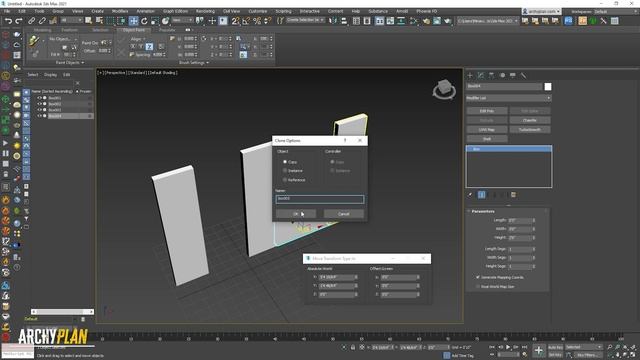Click the Pin Stack icon below modifier stack
This screenshot has width=640, height=360.
(470, 195)
